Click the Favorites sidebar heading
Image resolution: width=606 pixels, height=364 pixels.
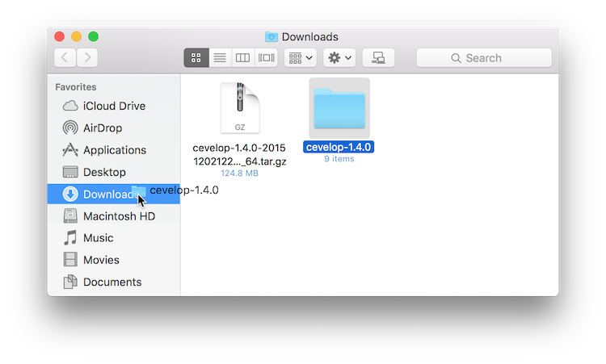[76, 87]
